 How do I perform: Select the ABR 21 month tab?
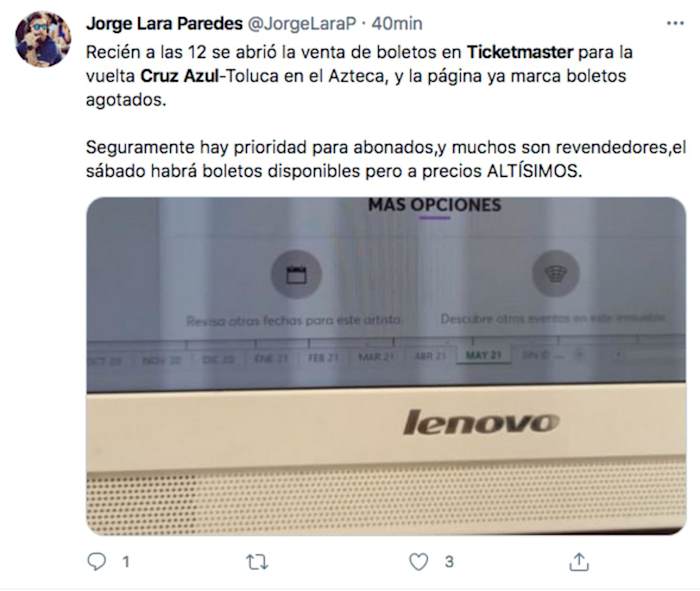[430, 356]
